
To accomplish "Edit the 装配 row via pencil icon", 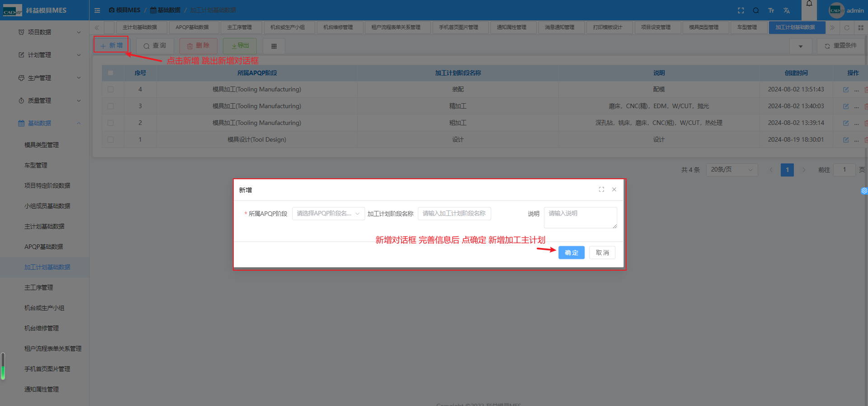I will tap(846, 90).
